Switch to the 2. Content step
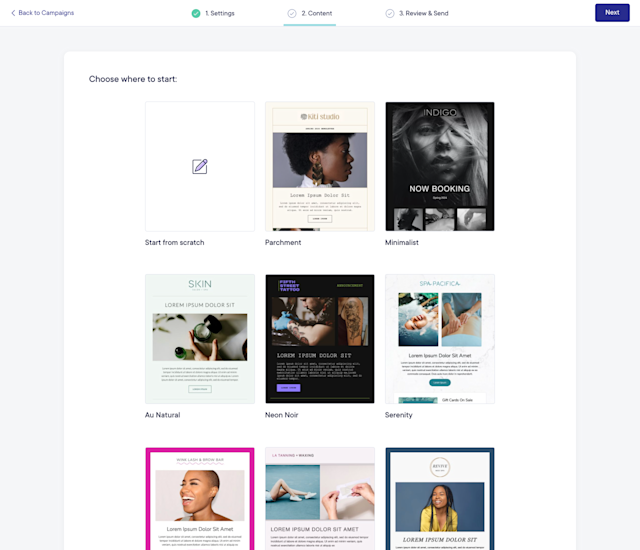Image resolution: width=640 pixels, height=550 pixels. pyautogui.click(x=317, y=13)
